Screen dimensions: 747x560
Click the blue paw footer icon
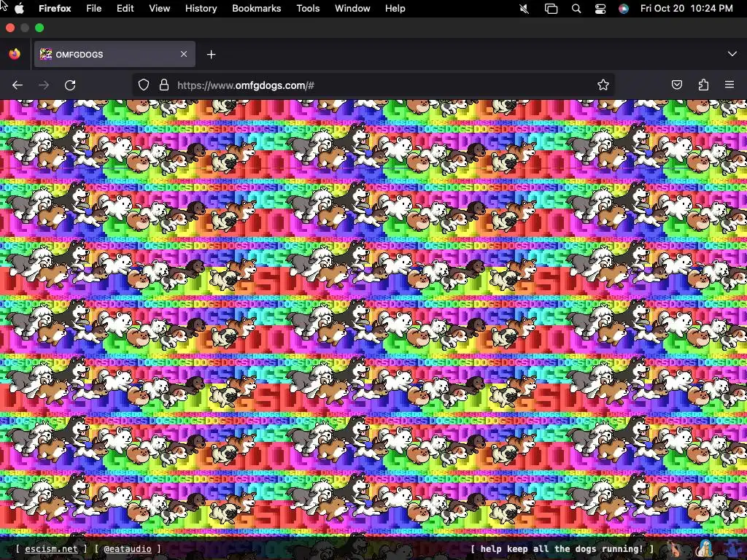(x=733, y=549)
